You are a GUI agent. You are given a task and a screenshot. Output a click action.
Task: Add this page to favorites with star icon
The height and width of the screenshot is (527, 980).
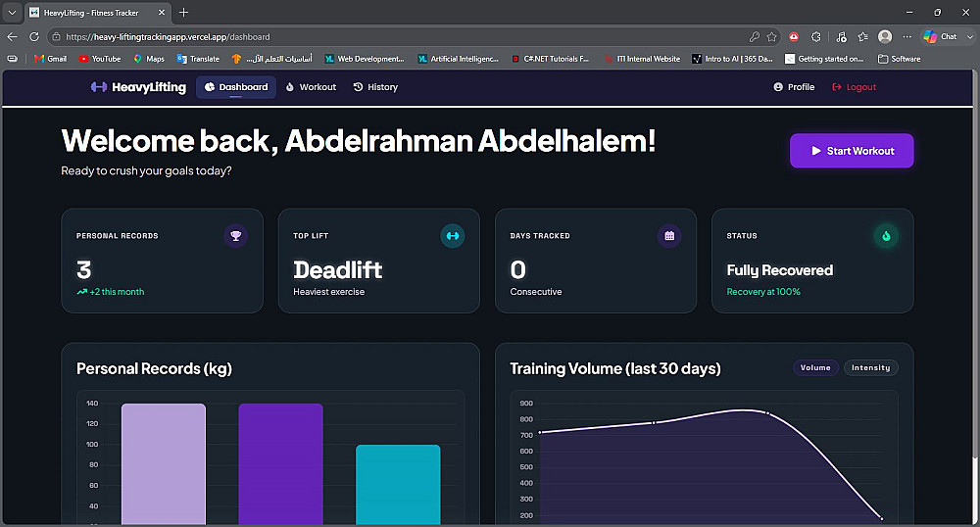click(x=772, y=37)
